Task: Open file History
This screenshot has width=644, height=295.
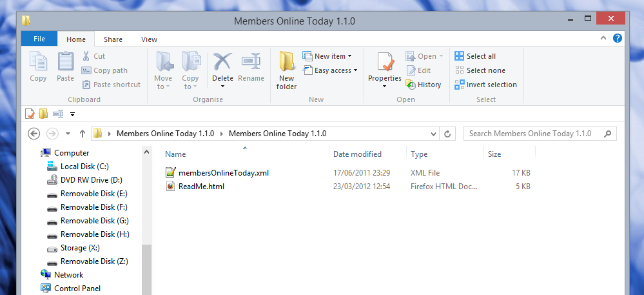Action: coord(424,85)
